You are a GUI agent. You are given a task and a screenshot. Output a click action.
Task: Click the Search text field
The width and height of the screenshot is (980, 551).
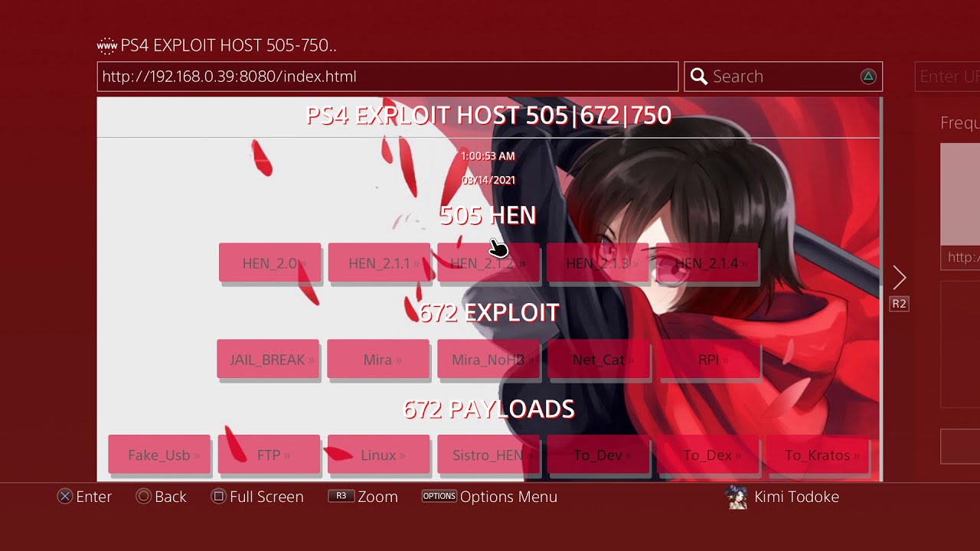783,77
